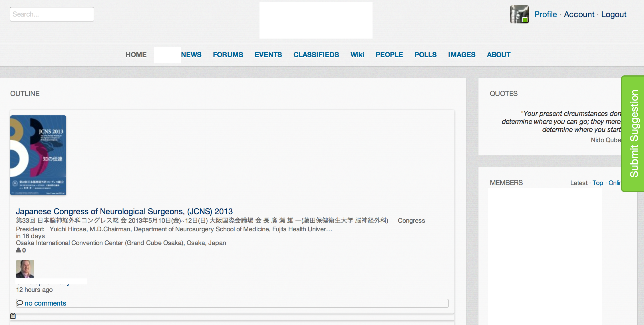Select the PEOPLE menu item
The width and height of the screenshot is (644, 325).
coord(389,55)
